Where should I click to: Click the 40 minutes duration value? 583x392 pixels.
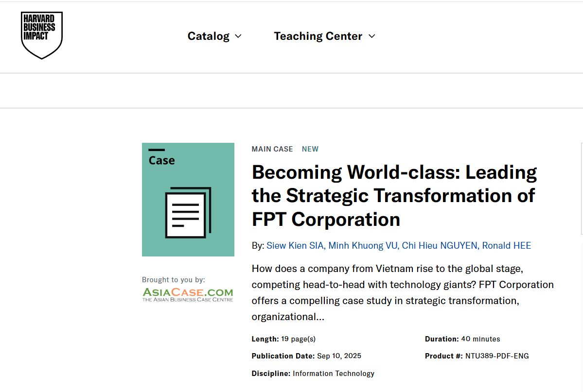coord(480,339)
